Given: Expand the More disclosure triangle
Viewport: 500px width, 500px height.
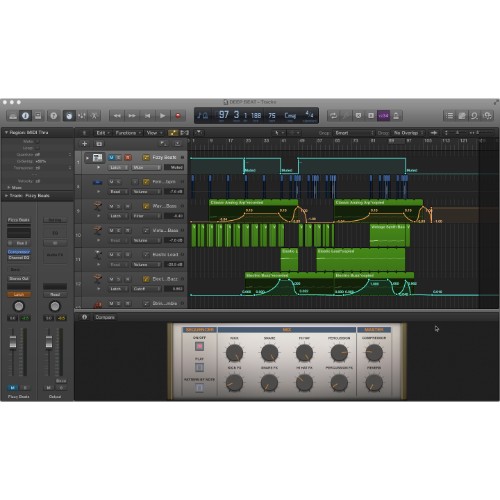Looking at the screenshot, I should 9,188.
